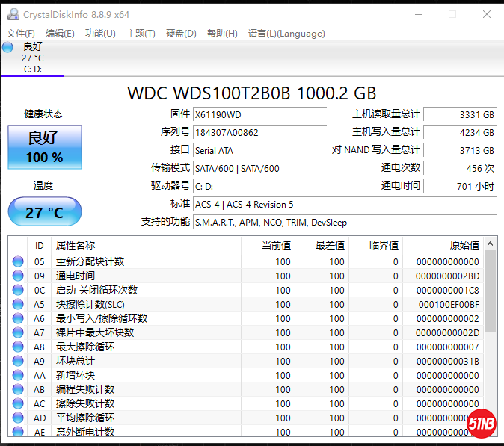This screenshot has height=446, width=504.
Task: Click the CrystalDiskInfo app icon in title bar
Action: click(x=12, y=14)
